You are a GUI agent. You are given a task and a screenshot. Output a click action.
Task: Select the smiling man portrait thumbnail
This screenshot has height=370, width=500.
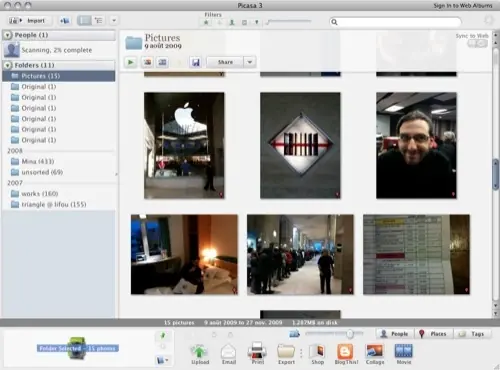416,146
